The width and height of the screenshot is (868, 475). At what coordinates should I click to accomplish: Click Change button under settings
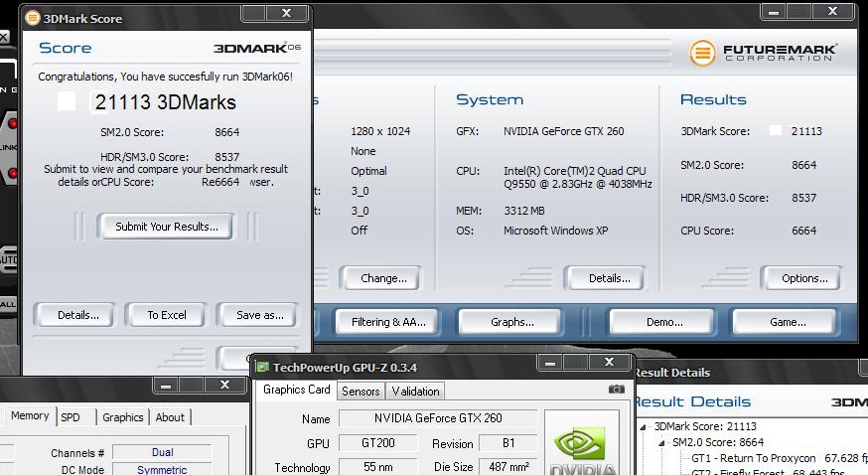coord(383,278)
